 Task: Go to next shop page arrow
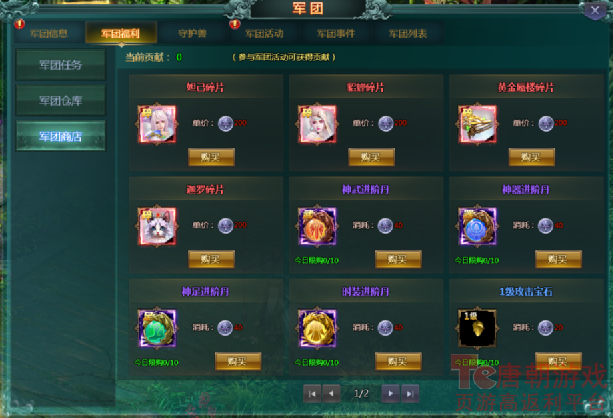390,394
